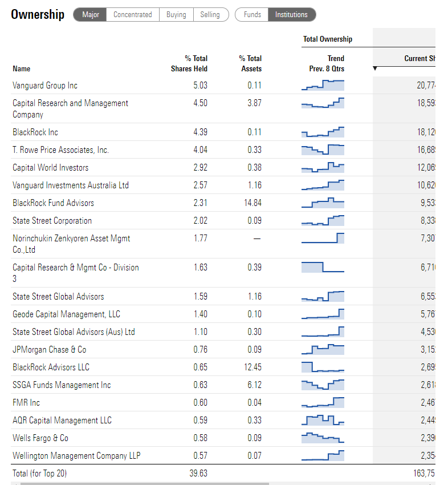Select the Major ownership filter
Viewport: 448px width, 485px height.
pos(89,14)
